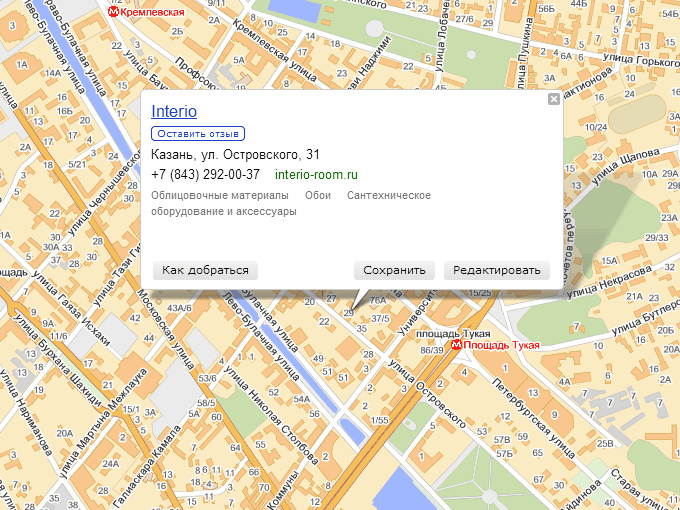Click the Сохранить button
Image resolution: width=680 pixels, height=510 pixels.
click(x=394, y=270)
